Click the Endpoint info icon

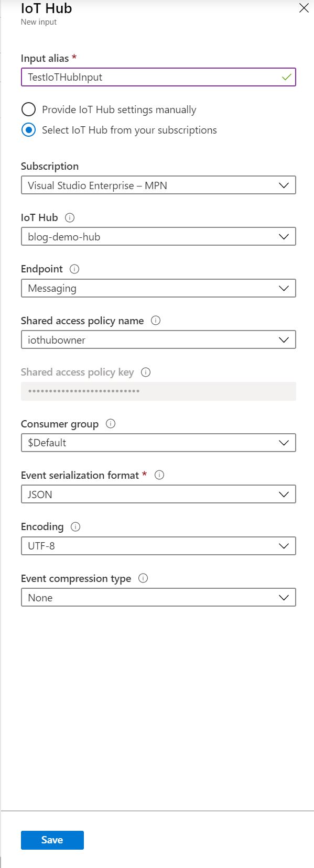(74, 269)
